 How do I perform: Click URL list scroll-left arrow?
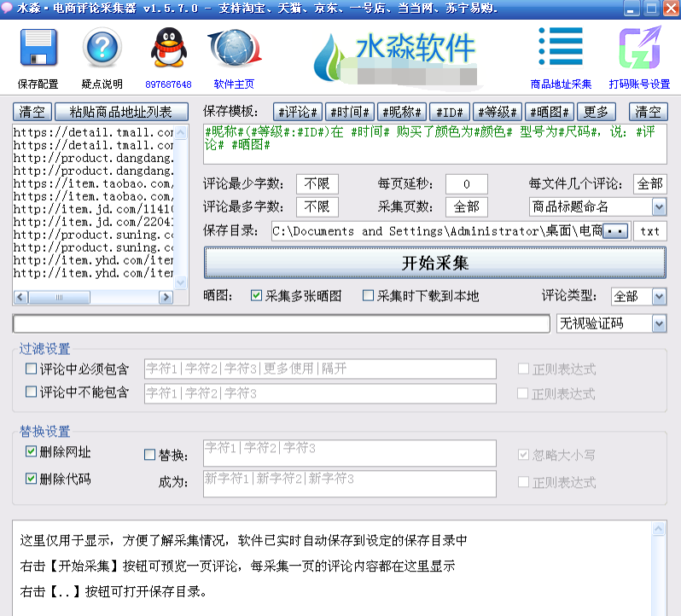click(x=20, y=298)
